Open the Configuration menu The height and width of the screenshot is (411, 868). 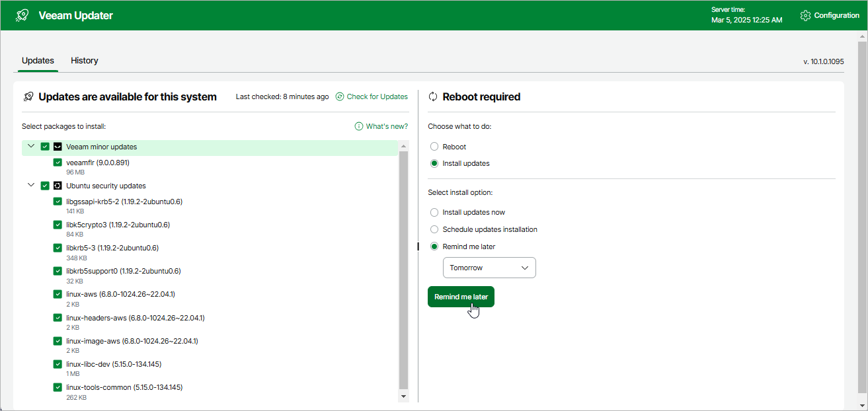[830, 15]
